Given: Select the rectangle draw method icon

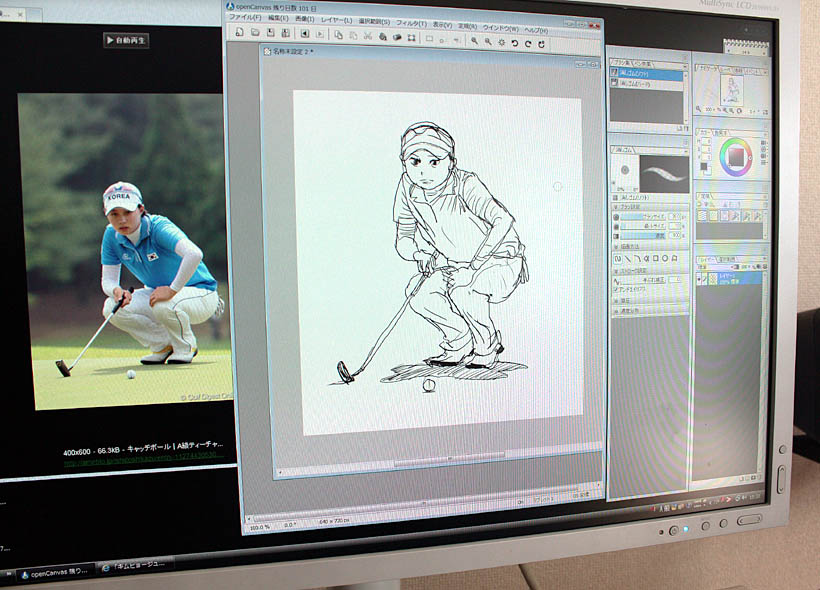Looking at the screenshot, I should tap(656, 258).
